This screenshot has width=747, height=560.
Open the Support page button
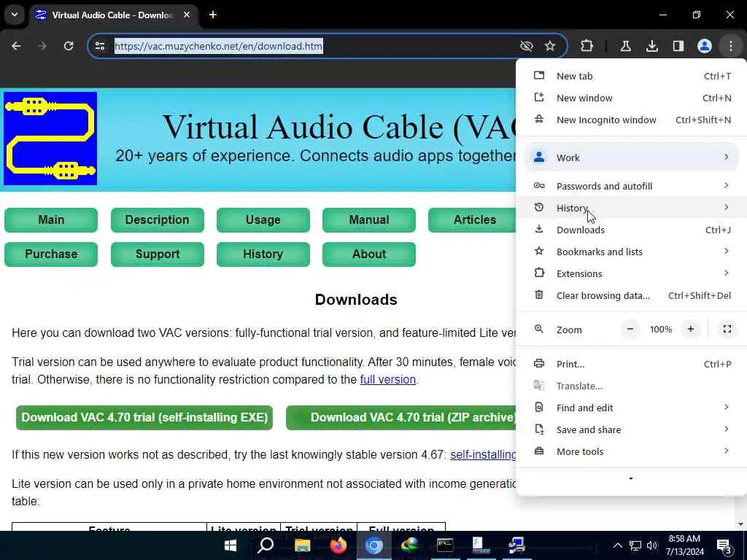click(158, 254)
